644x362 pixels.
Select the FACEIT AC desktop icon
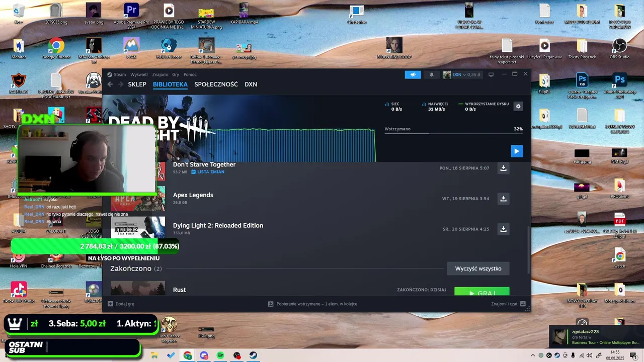tap(19, 84)
